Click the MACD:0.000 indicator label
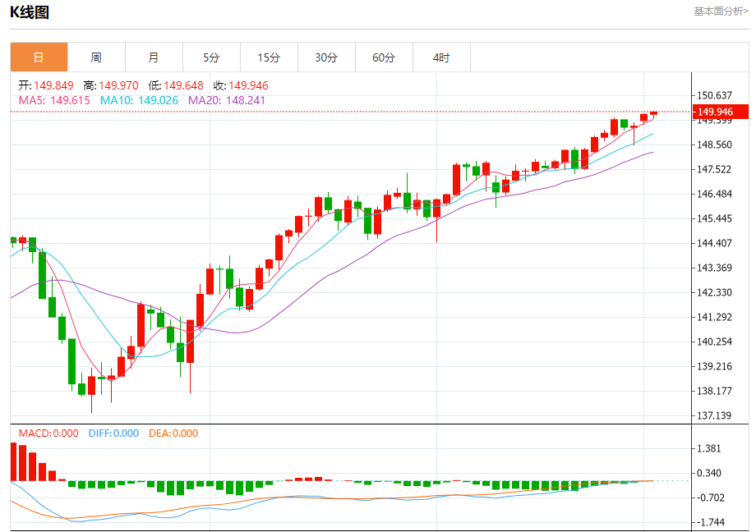Screen dimensions: 756x532 (x=48, y=433)
